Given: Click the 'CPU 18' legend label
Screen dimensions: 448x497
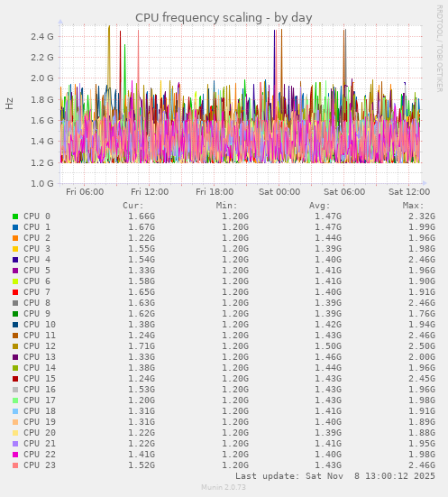Looking at the screenshot, I should tap(40, 411).
